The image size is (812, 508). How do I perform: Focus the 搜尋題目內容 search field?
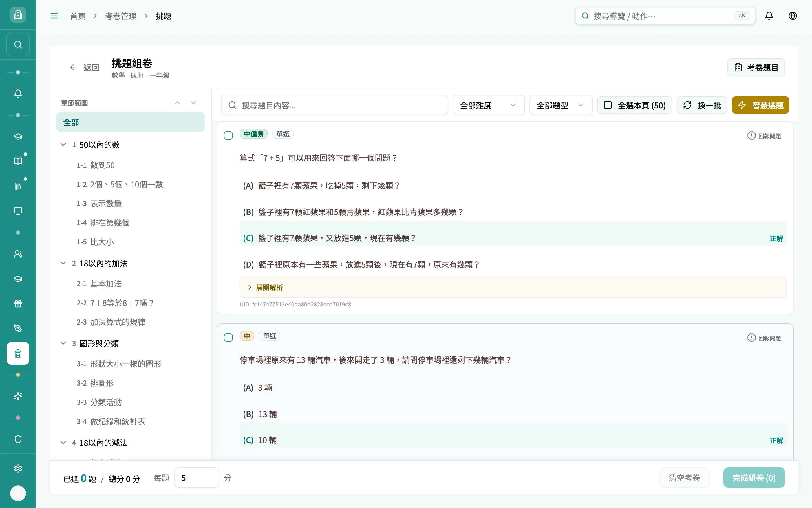click(x=335, y=105)
